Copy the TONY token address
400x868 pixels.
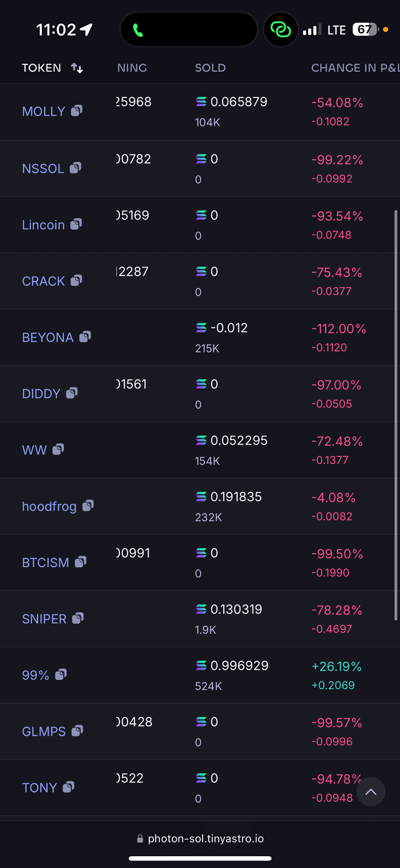pos(68,787)
